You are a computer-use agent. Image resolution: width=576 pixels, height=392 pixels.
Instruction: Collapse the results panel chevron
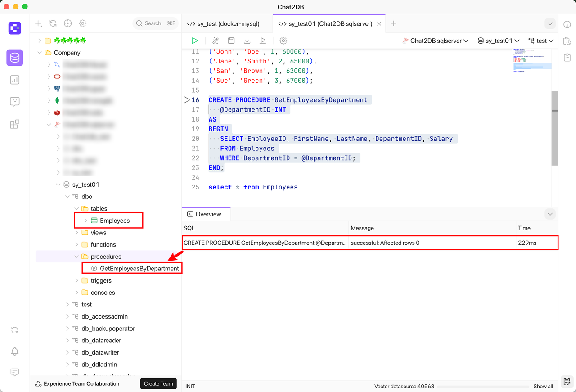(x=550, y=214)
